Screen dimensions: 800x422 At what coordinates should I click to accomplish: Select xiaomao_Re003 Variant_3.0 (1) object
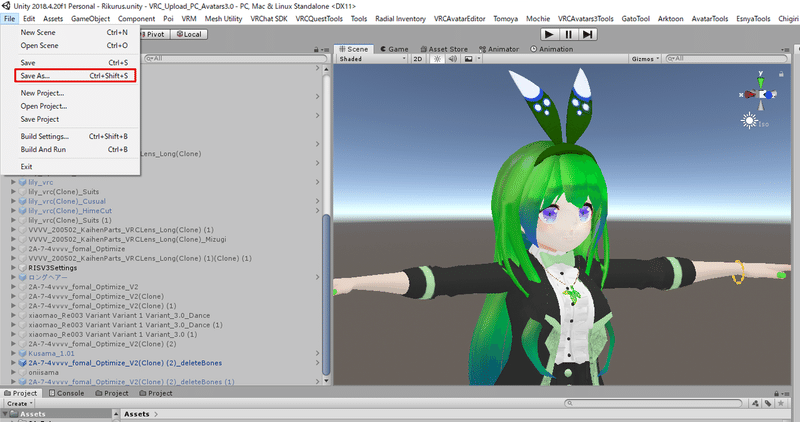click(x=113, y=334)
